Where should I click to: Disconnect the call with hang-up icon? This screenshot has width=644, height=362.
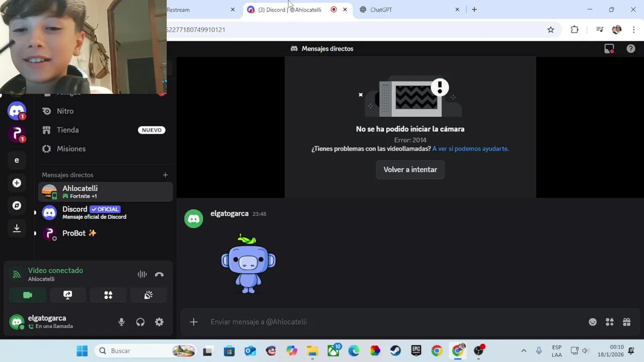pos(159,275)
